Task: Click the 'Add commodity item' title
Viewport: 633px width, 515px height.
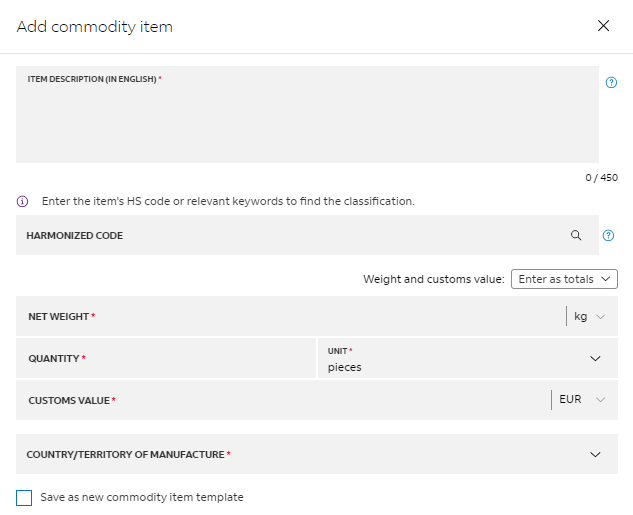Action: [94, 27]
